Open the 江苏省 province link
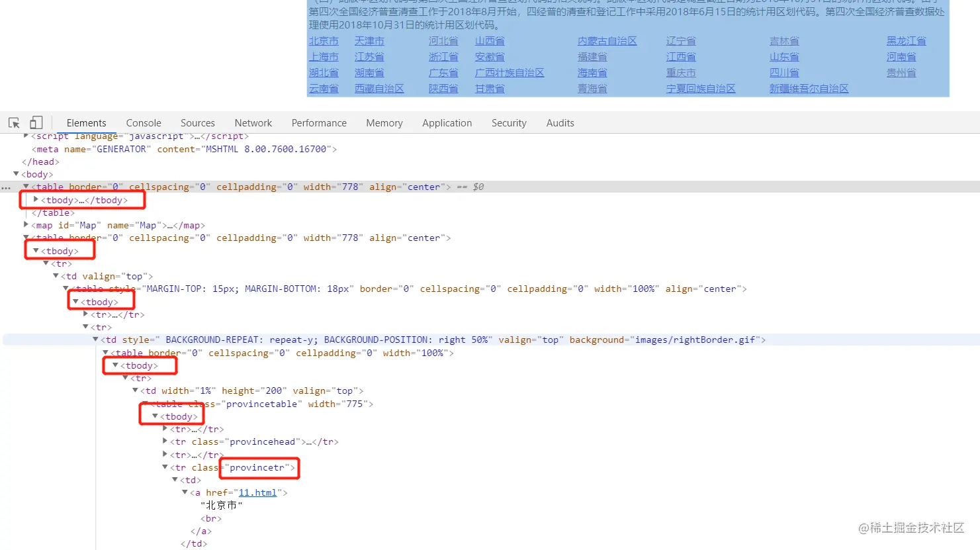Viewport: 980px width, 550px height. click(x=369, y=57)
